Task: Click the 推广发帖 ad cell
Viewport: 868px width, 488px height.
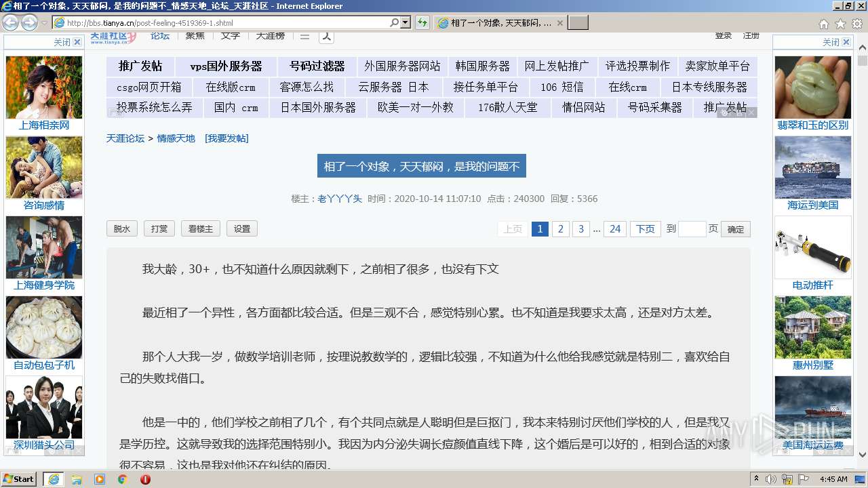Action: click(x=140, y=66)
